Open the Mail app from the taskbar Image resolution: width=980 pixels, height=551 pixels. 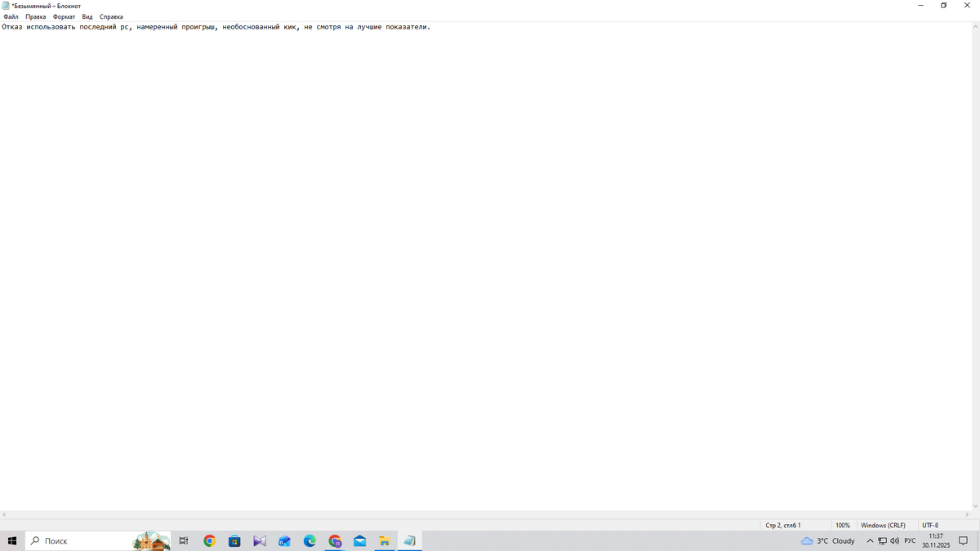point(359,541)
